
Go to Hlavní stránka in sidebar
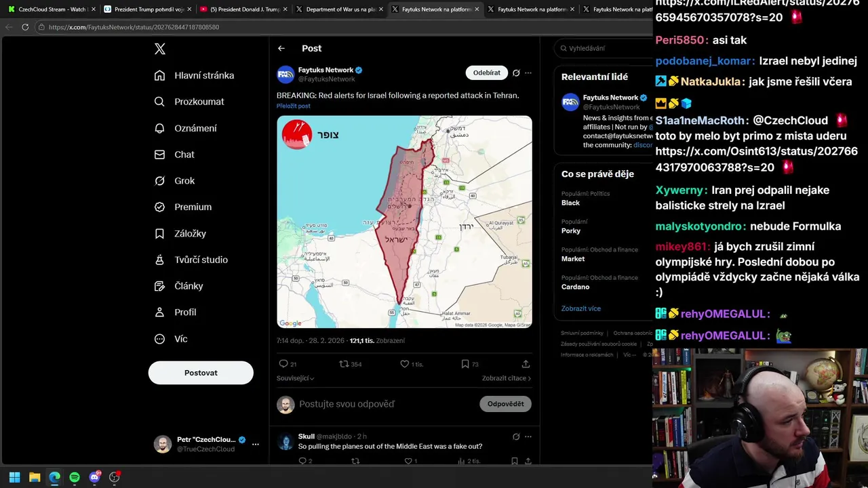[x=194, y=75]
